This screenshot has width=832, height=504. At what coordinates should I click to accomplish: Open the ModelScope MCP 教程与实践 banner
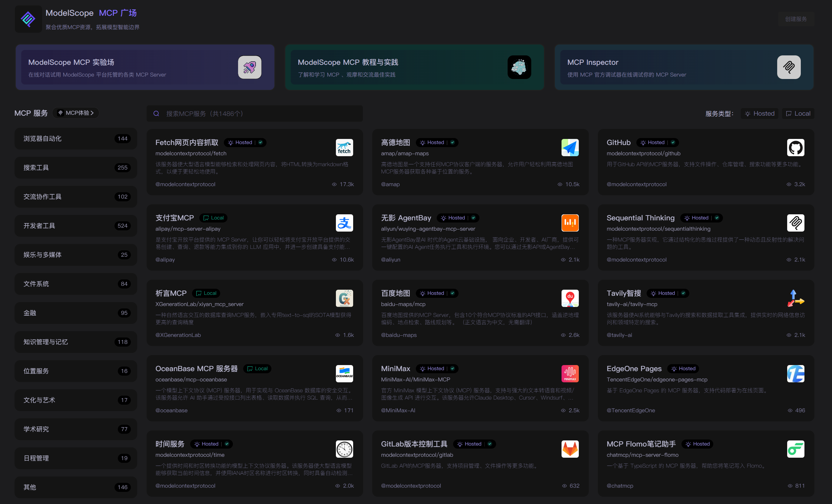pos(414,67)
